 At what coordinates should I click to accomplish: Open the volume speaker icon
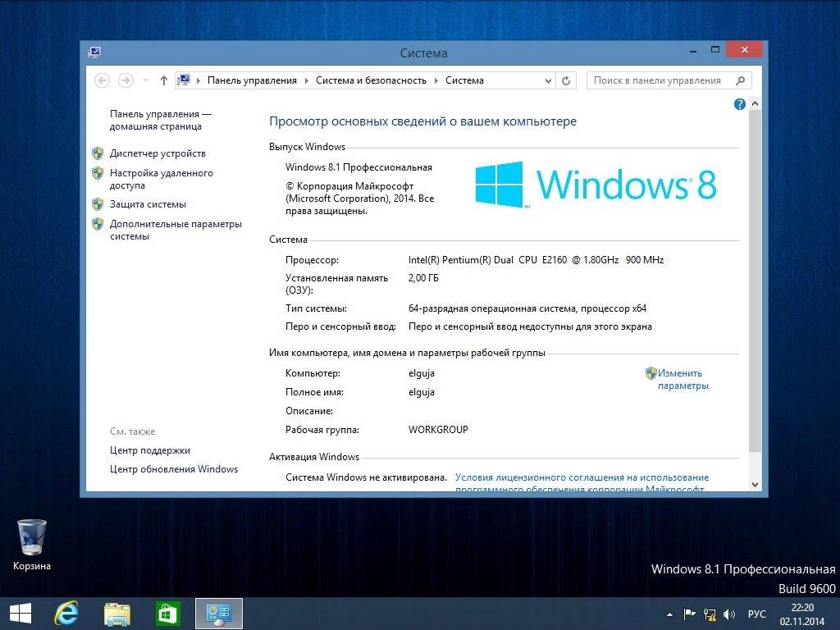coord(729,614)
